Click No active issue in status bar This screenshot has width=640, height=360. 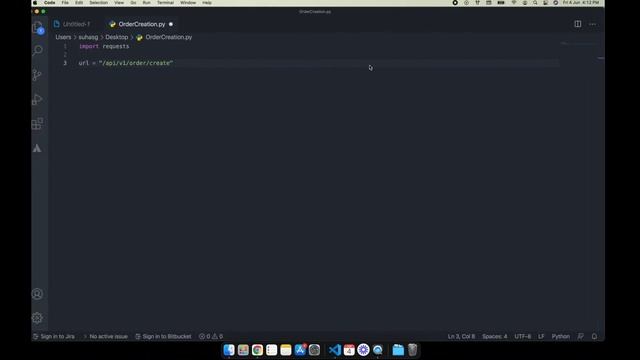click(x=106, y=336)
